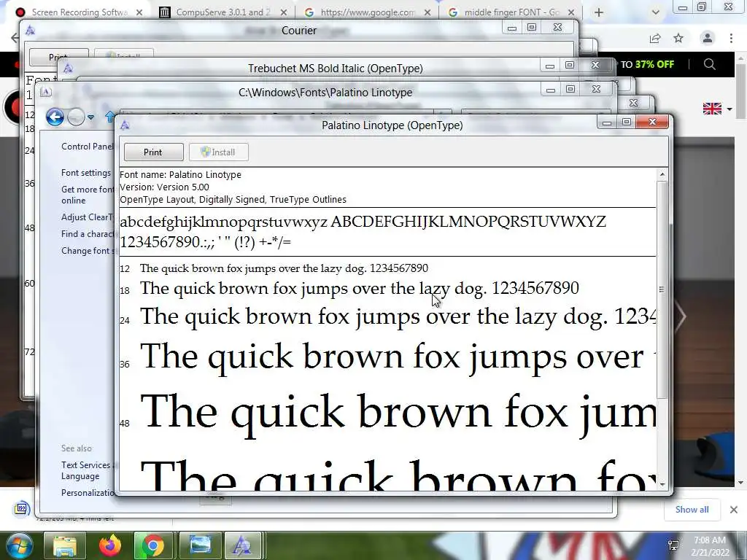Open Chrome from the taskbar
Screen dimensions: 747x560
[153, 545]
